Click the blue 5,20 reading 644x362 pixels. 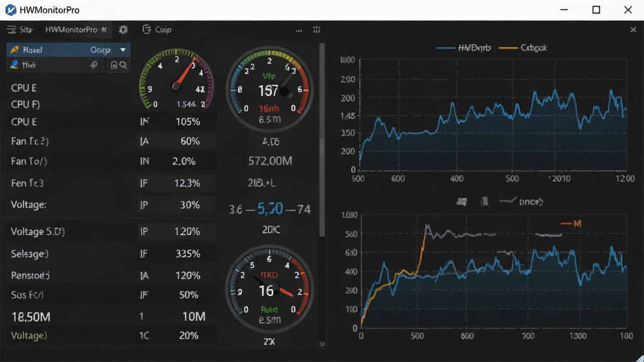[270, 209]
